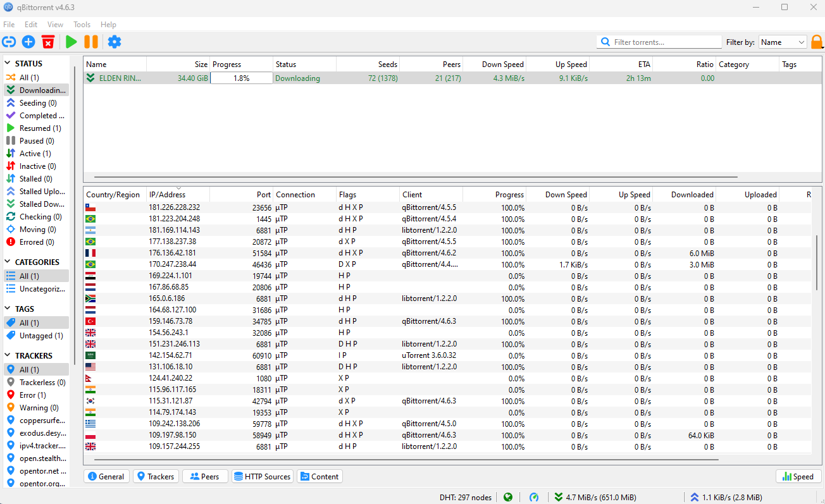Click the torrent list horizontal scrollbar

pos(416,177)
